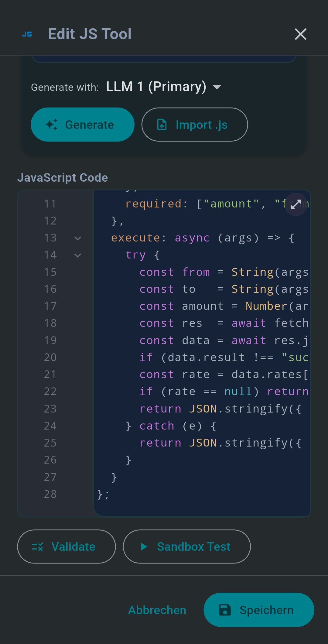
Task: Click Abbrechen to cancel
Action: [157, 610]
